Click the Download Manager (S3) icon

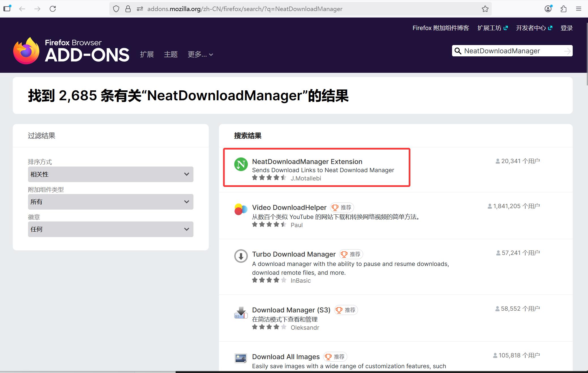[x=241, y=312]
